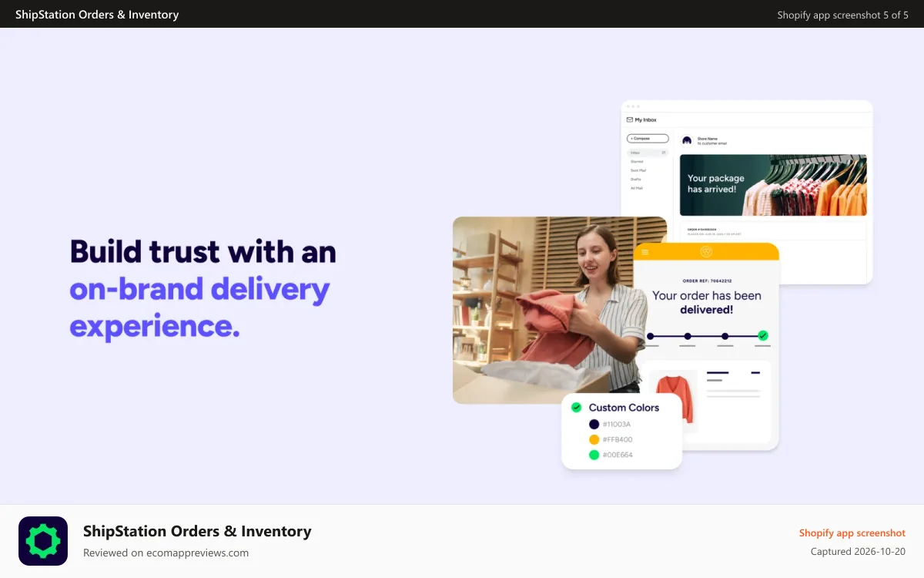The image size is (924, 578).
Task: Select the Inbox folder in mail sidebar
Action: [648, 153]
